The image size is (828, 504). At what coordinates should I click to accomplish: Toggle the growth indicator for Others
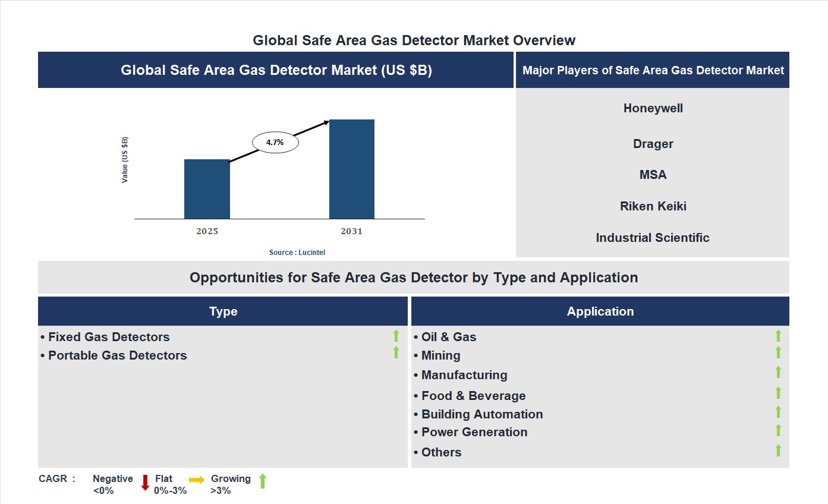779,450
